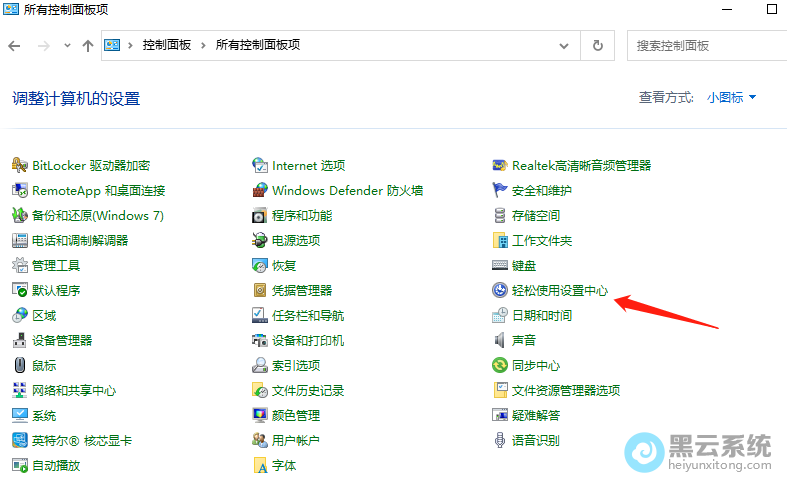Click the Windows Defender 防火墙 icon
Screen dimensions: 787x477
click(x=259, y=190)
